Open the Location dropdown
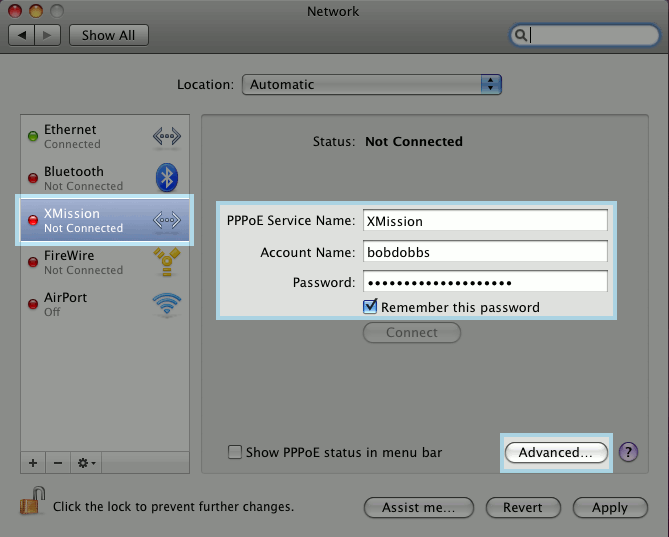This screenshot has width=669, height=537. tap(371, 85)
